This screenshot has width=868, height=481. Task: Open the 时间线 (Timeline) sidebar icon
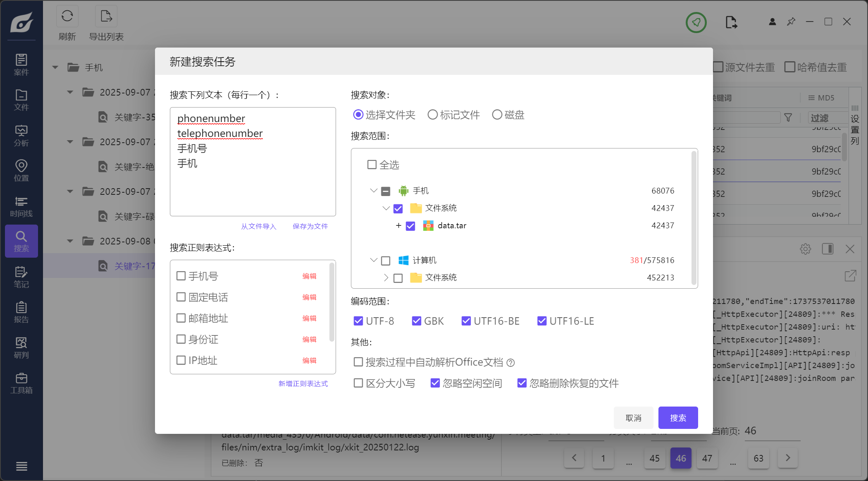(x=21, y=206)
